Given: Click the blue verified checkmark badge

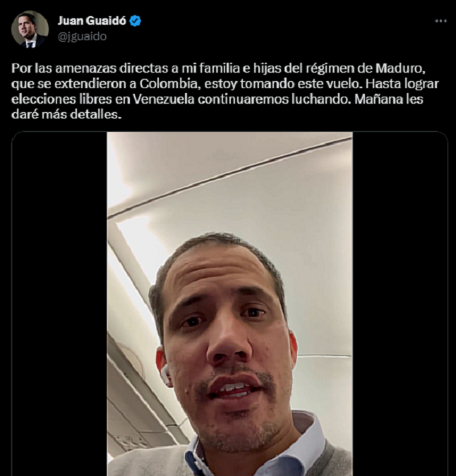Looking at the screenshot, I should pyautogui.click(x=135, y=21).
